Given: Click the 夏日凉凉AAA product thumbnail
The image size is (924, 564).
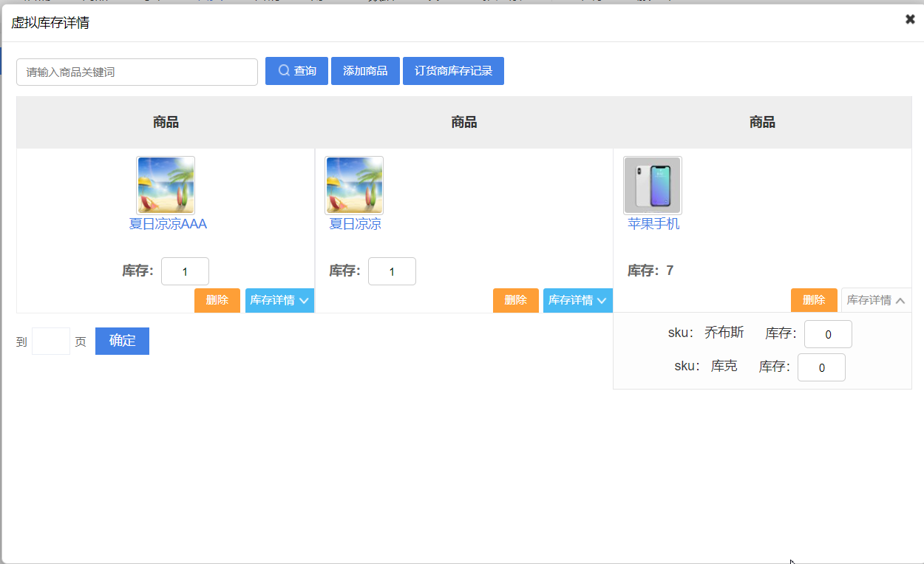Looking at the screenshot, I should point(166,185).
